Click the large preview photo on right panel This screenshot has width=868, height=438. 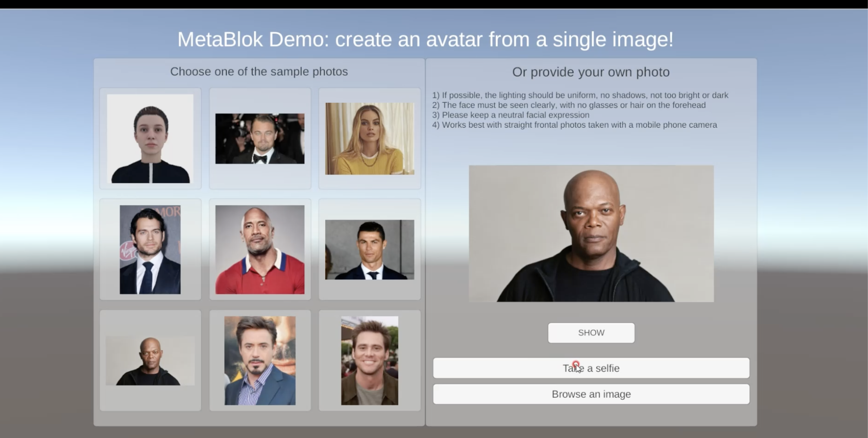point(591,233)
